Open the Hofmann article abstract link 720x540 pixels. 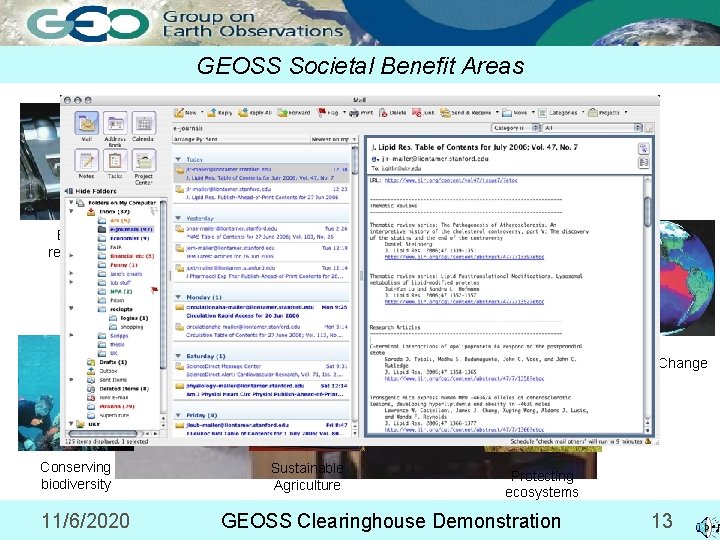pyautogui.click(x=464, y=302)
